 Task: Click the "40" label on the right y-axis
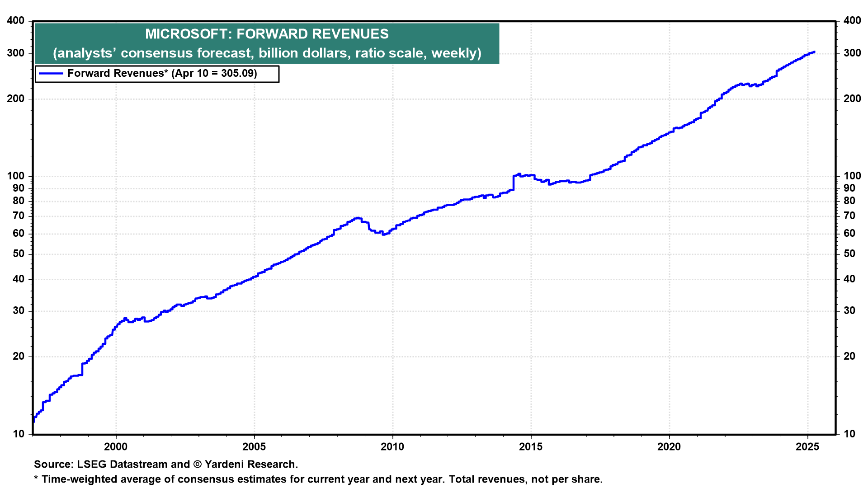849,279
